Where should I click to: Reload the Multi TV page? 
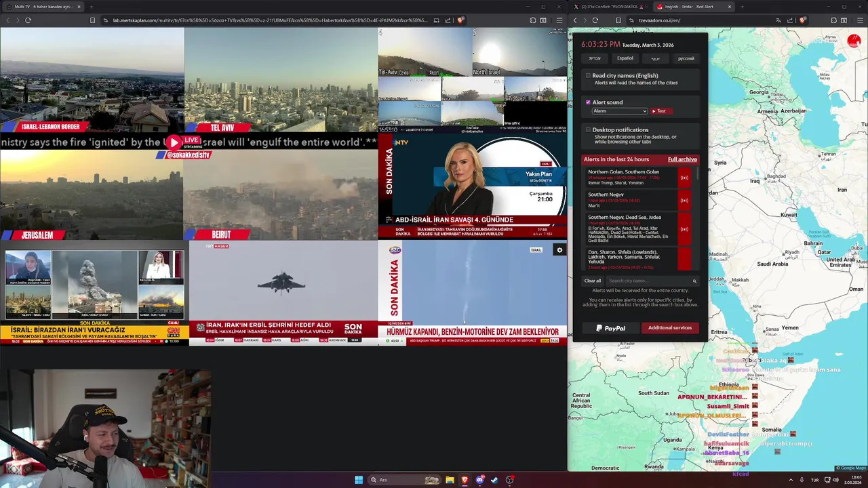28,20
